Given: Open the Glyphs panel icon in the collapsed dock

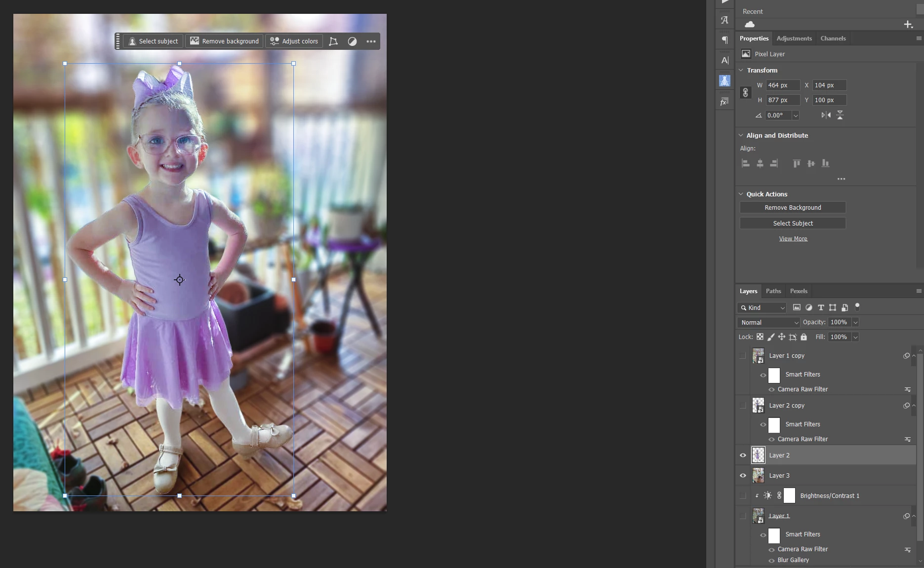Looking at the screenshot, I should click(x=724, y=20).
